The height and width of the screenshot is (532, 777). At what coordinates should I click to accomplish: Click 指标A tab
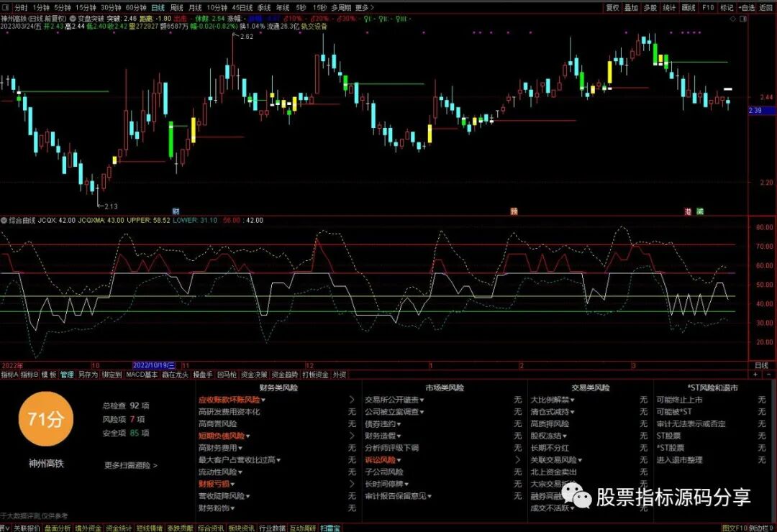[x=9, y=375]
